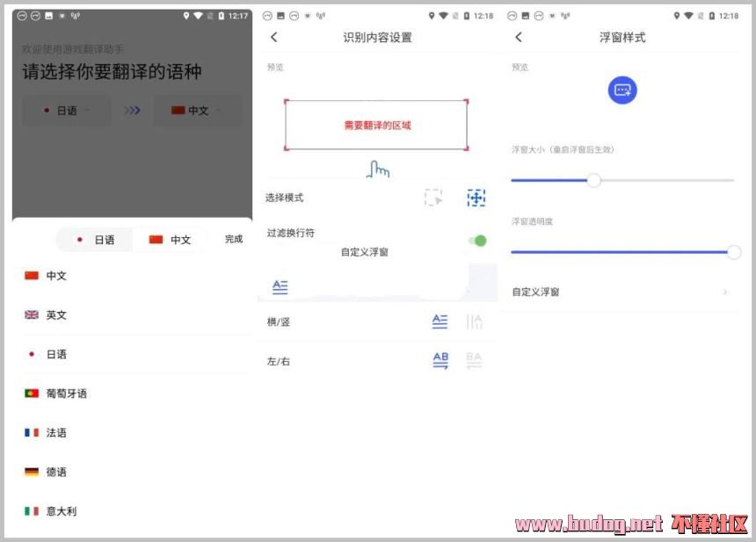This screenshot has width=756, height=542.
Task: Select left-to-right reading order in 左/右 row
Action: [440, 360]
